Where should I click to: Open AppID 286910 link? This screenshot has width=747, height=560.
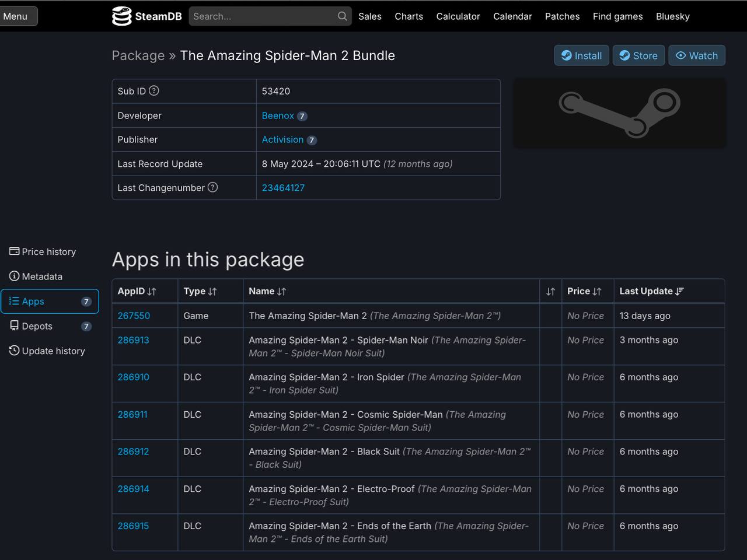[133, 377]
